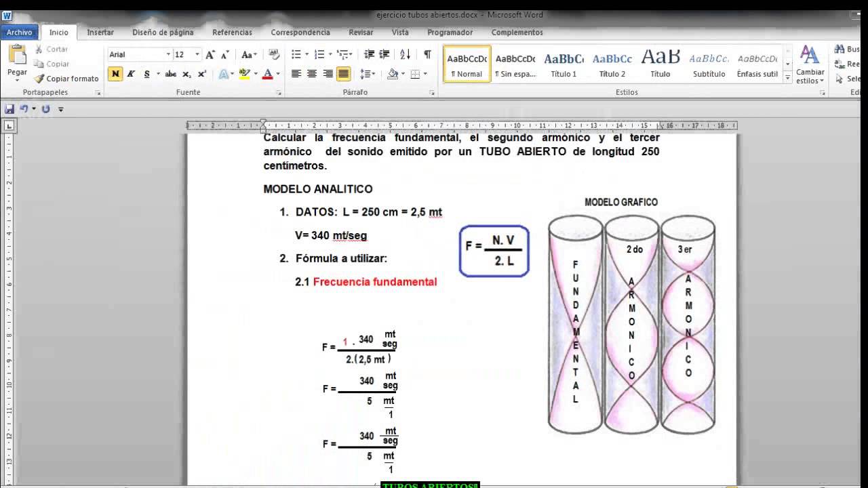Apply the Título 2 style

click(x=612, y=64)
